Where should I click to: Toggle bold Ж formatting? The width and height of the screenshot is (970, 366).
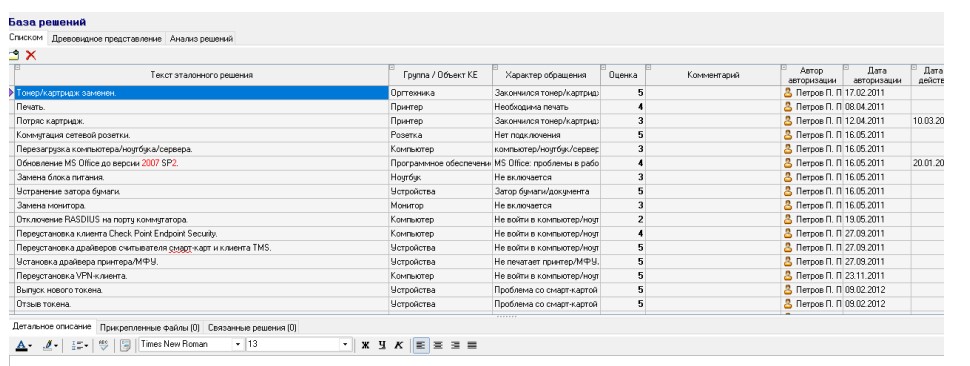point(365,345)
